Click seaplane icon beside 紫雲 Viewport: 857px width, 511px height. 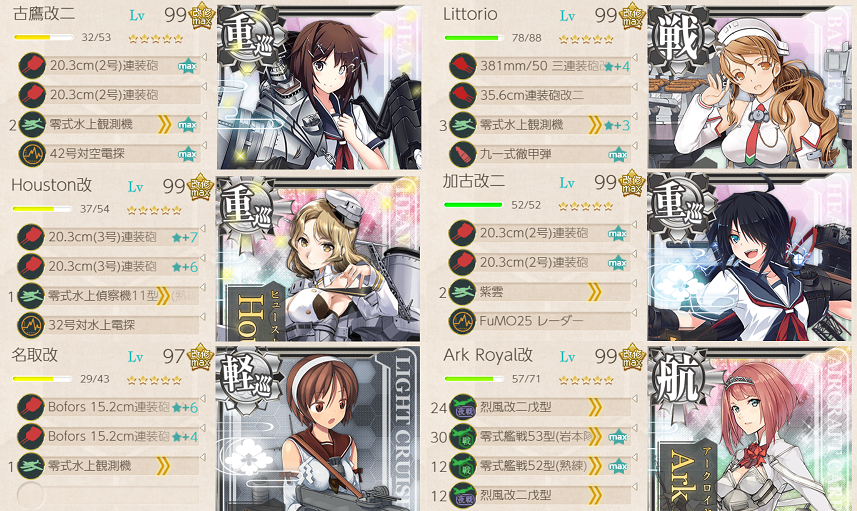coord(462,292)
